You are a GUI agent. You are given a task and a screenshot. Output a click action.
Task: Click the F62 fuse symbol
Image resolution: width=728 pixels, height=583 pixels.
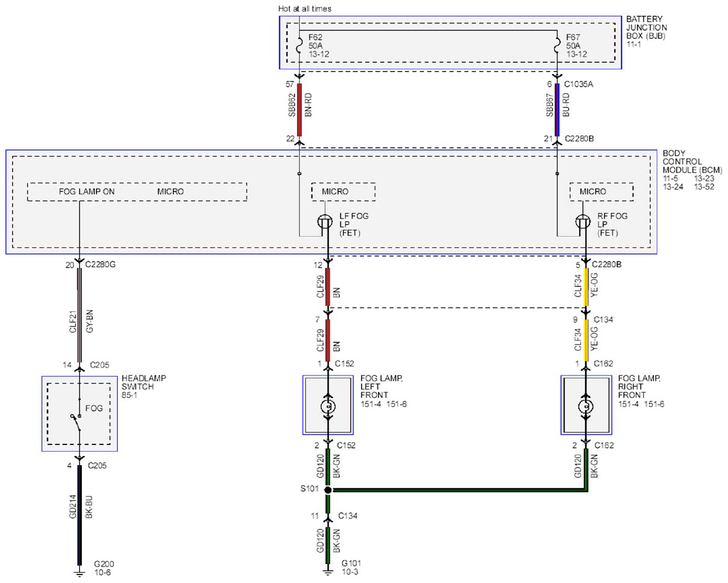[x=299, y=46]
